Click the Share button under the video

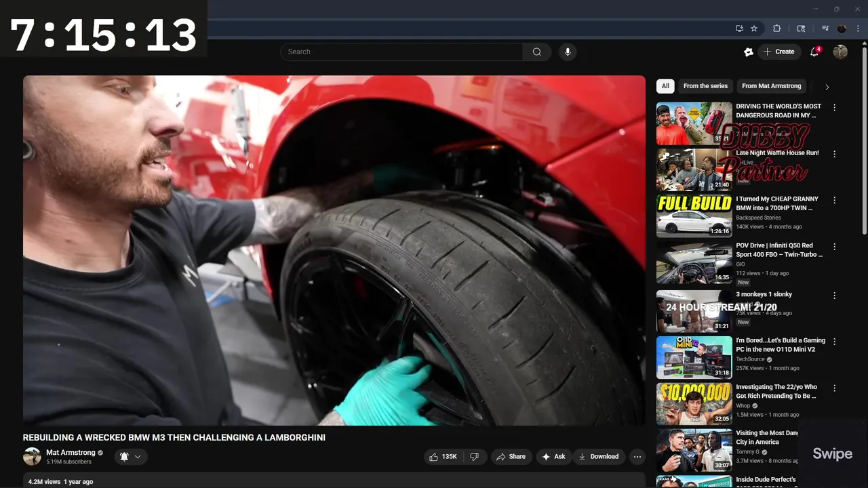pos(511,457)
